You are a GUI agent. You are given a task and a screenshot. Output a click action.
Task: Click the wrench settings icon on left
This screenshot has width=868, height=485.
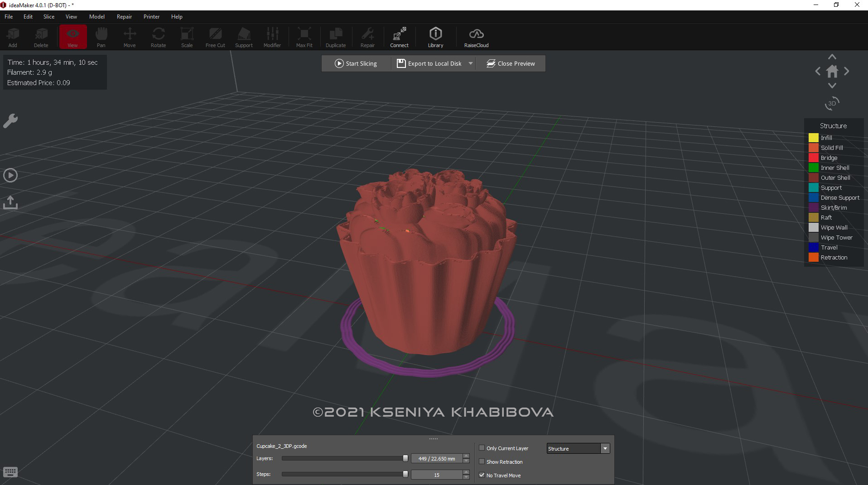tap(10, 121)
